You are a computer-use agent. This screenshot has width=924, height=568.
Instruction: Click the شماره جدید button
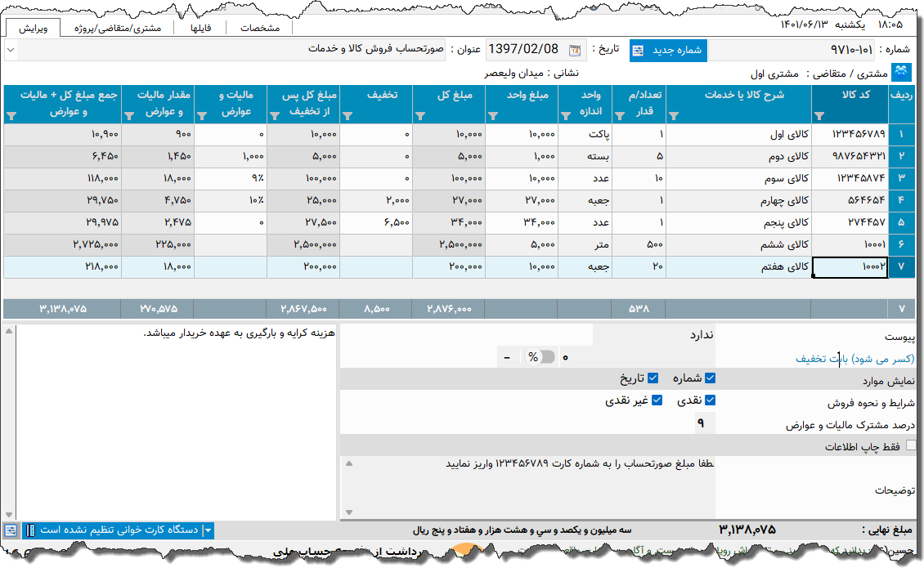pyautogui.click(x=668, y=50)
